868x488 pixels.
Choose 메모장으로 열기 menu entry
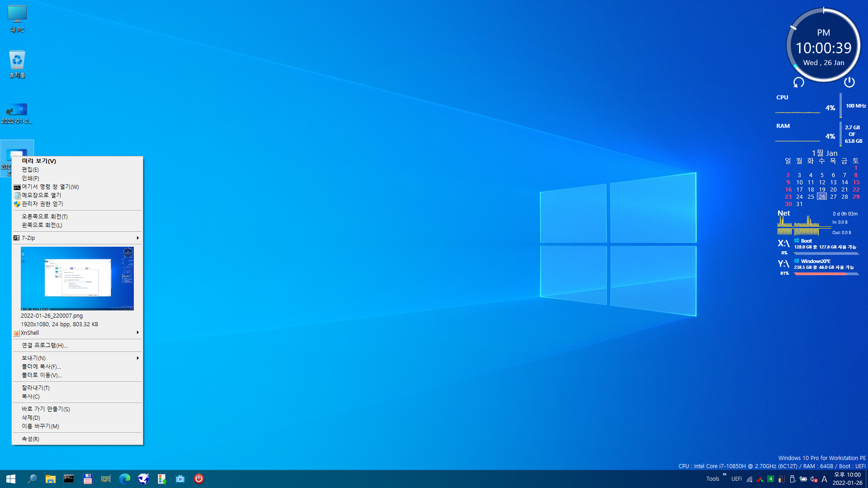(x=77, y=195)
